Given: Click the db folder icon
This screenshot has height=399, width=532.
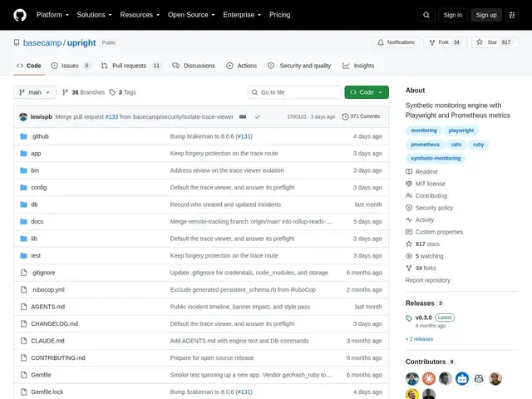Looking at the screenshot, I should [23, 204].
